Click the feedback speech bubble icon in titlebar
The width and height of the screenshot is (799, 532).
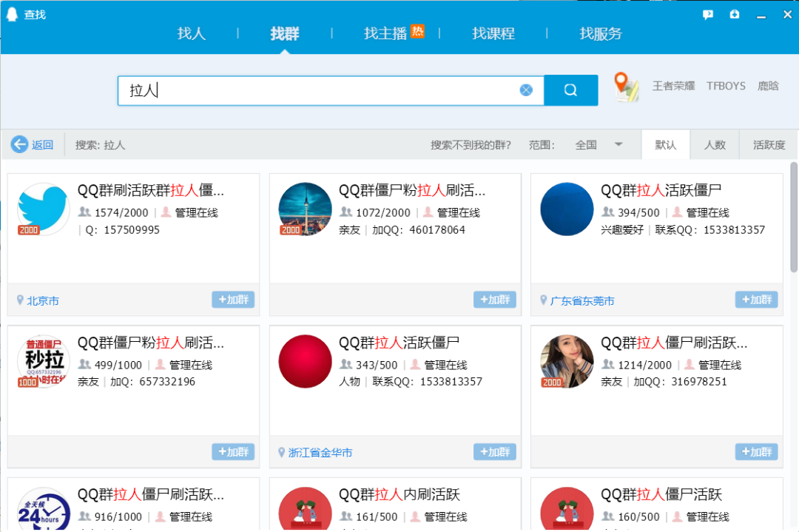pos(708,14)
